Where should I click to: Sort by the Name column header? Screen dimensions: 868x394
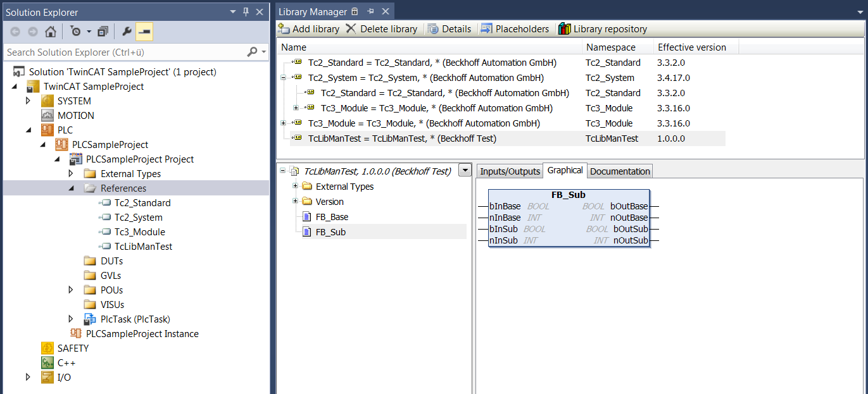click(x=429, y=47)
